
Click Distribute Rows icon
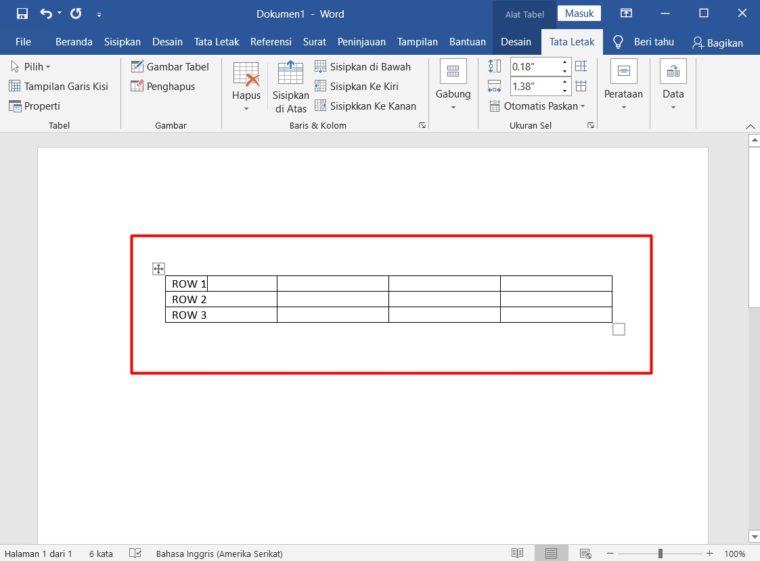click(581, 66)
